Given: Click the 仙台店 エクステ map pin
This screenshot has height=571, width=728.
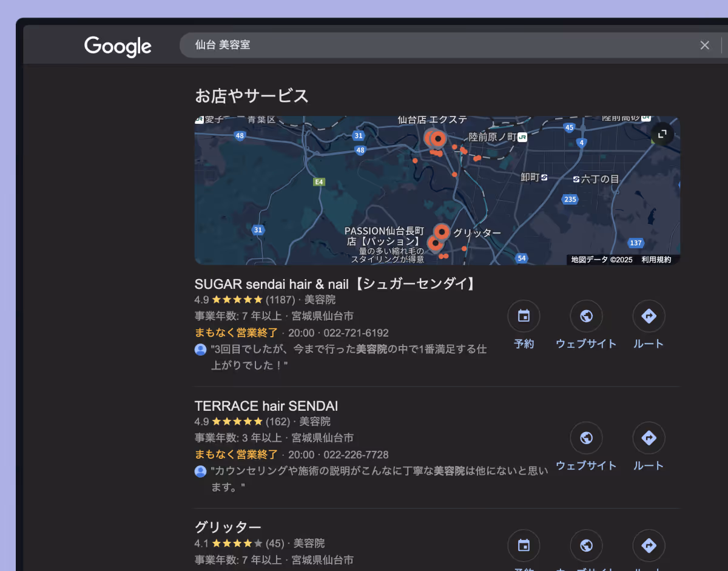Looking at the screenshot, I should pyautogui.click(x=437, y=138).
